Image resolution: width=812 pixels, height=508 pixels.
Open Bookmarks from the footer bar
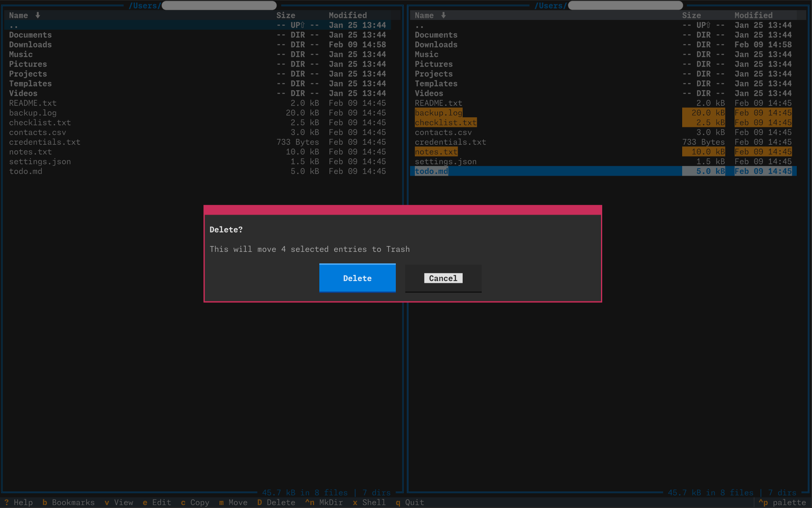pyautogui.click(x=69, y=502)
